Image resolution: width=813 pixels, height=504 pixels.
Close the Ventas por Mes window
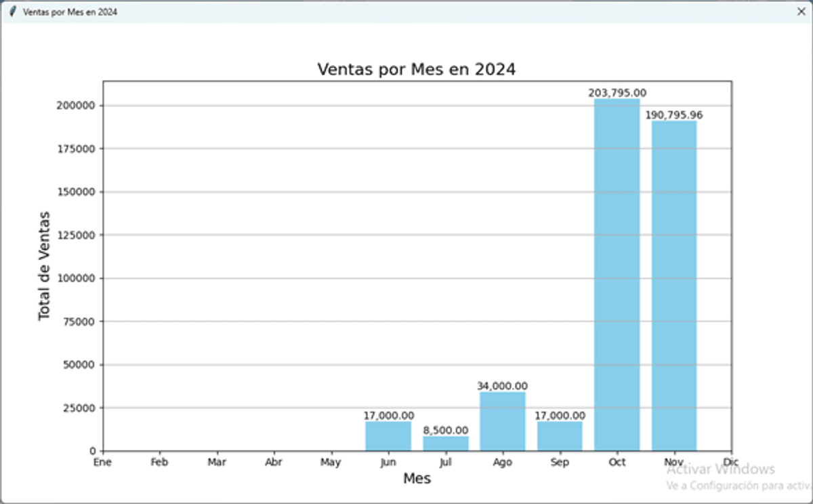(801, 12)
